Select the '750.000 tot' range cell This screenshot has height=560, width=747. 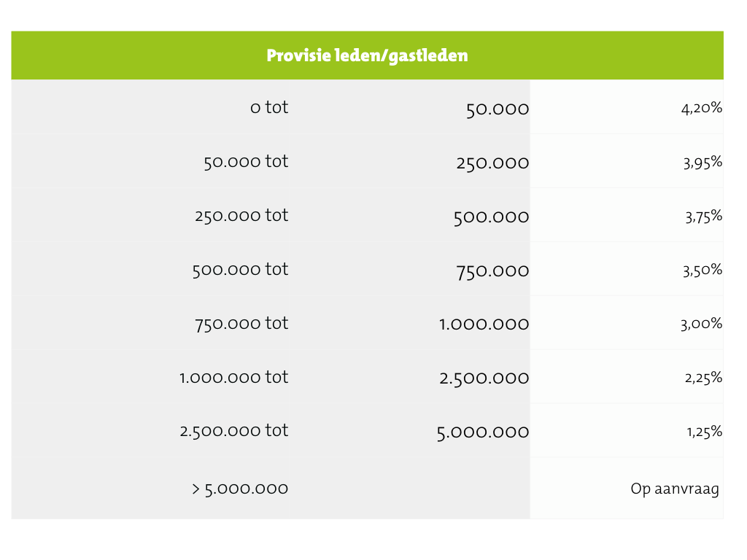tap(241, 324)
